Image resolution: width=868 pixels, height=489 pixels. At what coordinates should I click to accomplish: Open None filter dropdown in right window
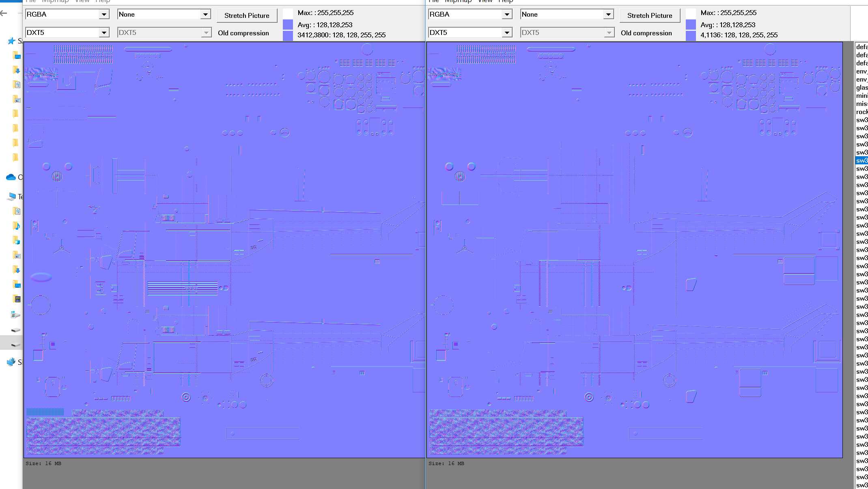pyautogui.click(x=567, y=14)
